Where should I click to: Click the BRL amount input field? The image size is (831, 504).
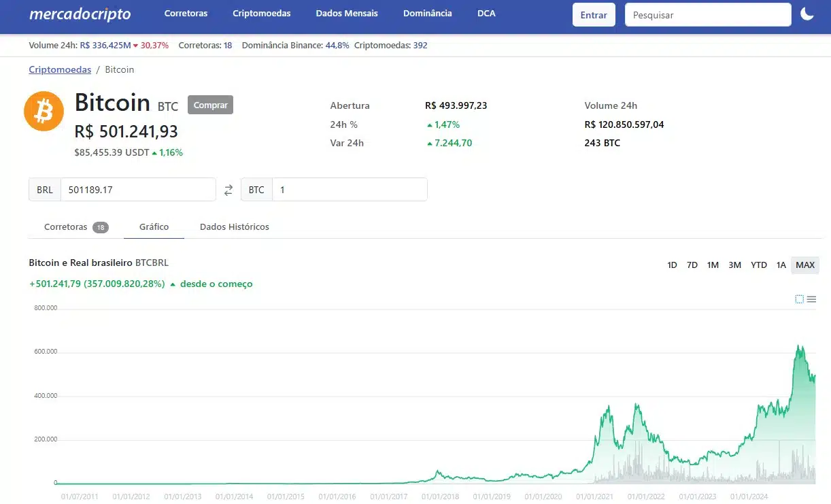click(138, 190)
